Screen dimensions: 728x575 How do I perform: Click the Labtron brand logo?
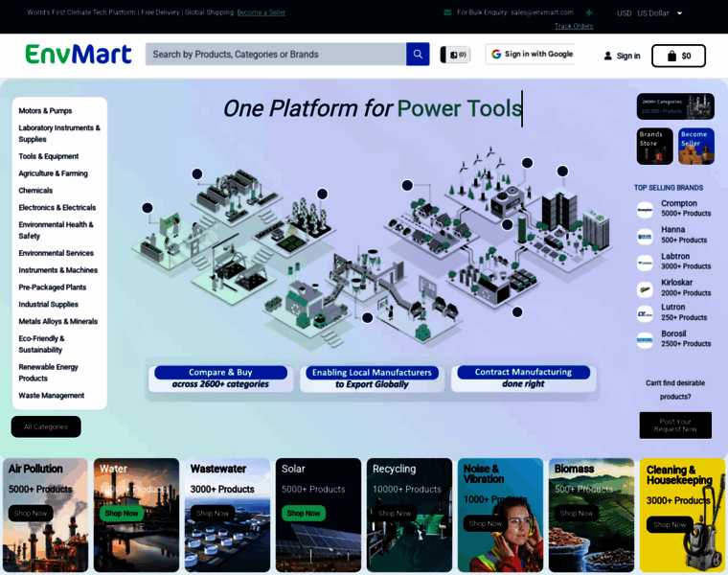click(x=645, y=263)
